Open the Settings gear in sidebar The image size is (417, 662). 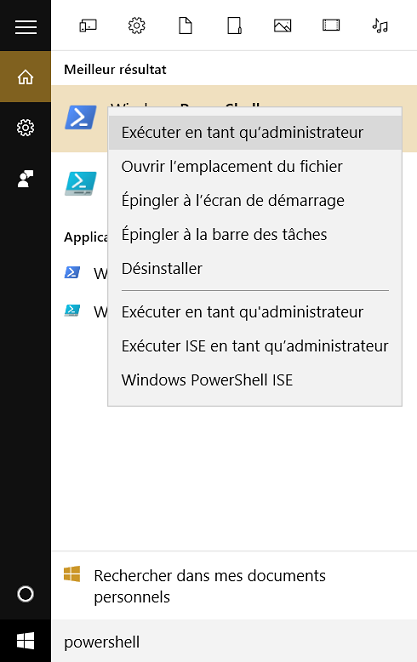point(25,128)
